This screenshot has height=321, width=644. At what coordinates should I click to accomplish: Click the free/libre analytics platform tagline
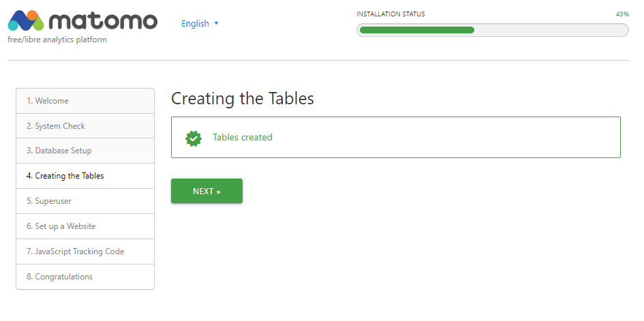pos(57,40)
